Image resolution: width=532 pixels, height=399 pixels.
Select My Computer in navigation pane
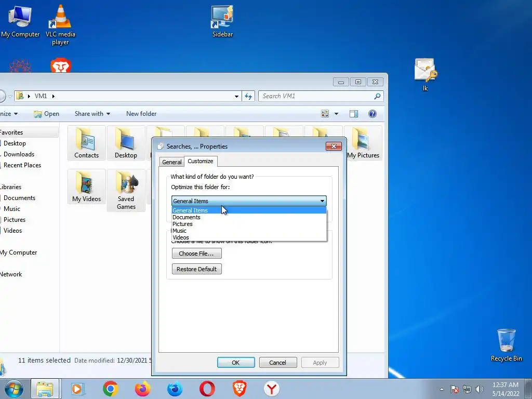tap(18, 252)
